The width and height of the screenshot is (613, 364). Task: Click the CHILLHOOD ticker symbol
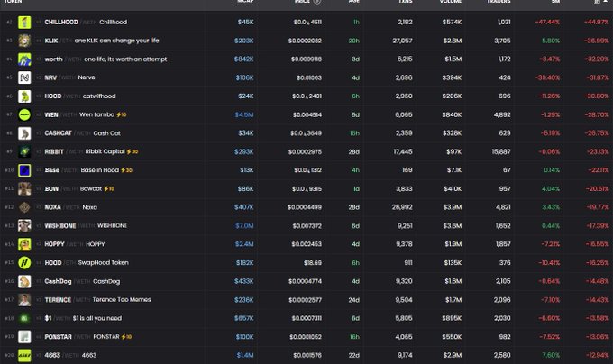[61, 23]
